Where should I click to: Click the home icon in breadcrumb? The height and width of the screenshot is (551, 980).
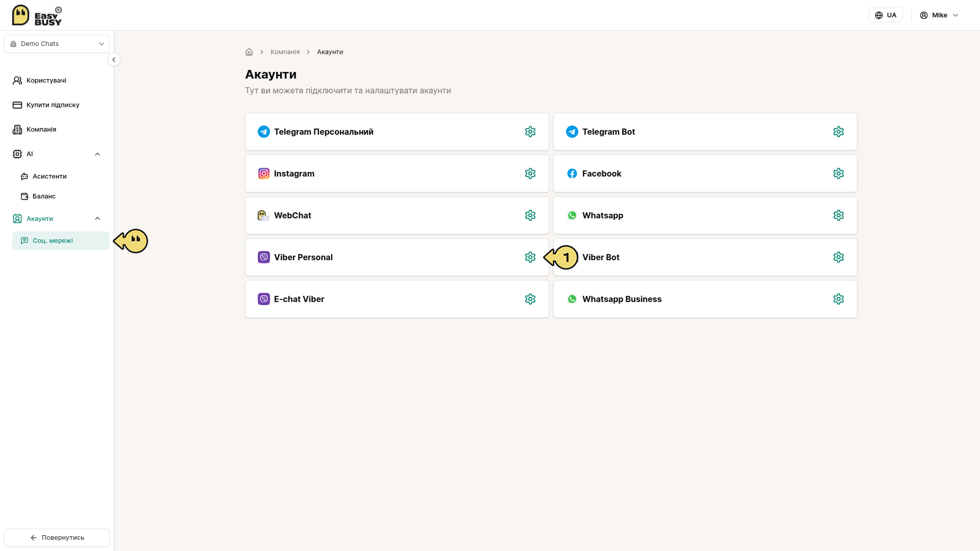249,52
